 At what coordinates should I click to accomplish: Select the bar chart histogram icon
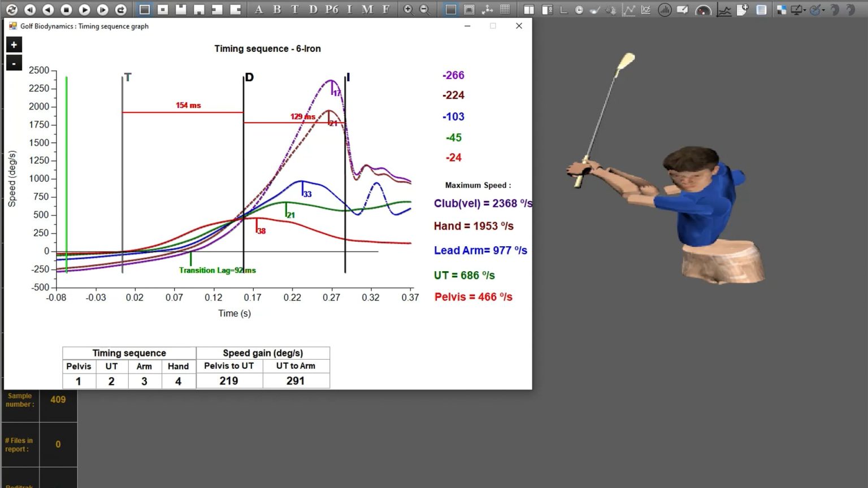(x=665, y=10)
